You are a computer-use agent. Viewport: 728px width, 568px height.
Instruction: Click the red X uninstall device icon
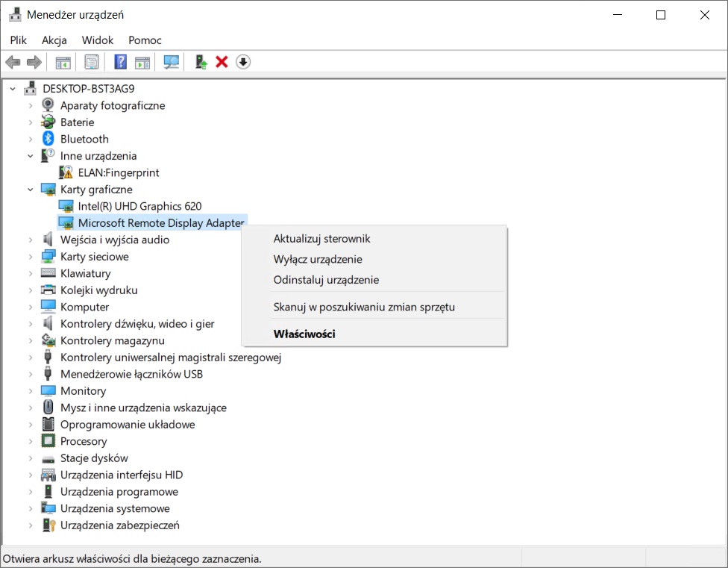point(222,63)
